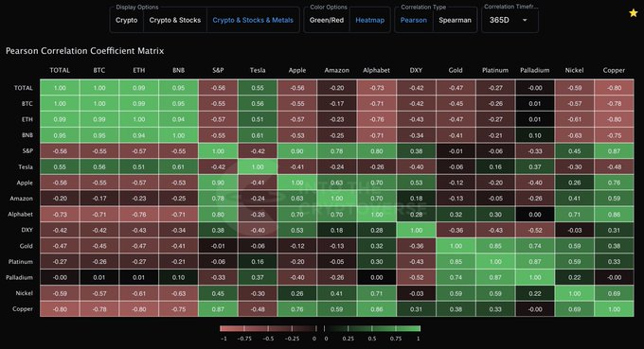The image size is (644, 349).
Task: Click the green positive legend gradient bar
Action: point(372,328)
